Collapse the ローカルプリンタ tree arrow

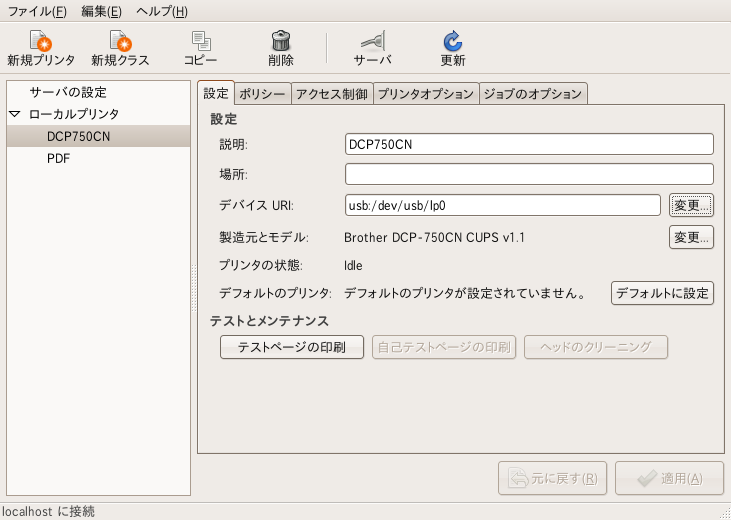[15, 114]
